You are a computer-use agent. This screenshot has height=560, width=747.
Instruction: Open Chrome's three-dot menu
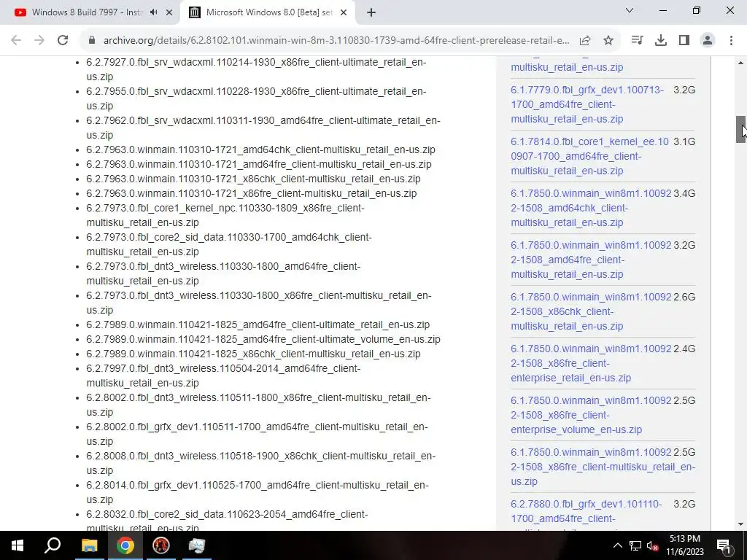731,41
